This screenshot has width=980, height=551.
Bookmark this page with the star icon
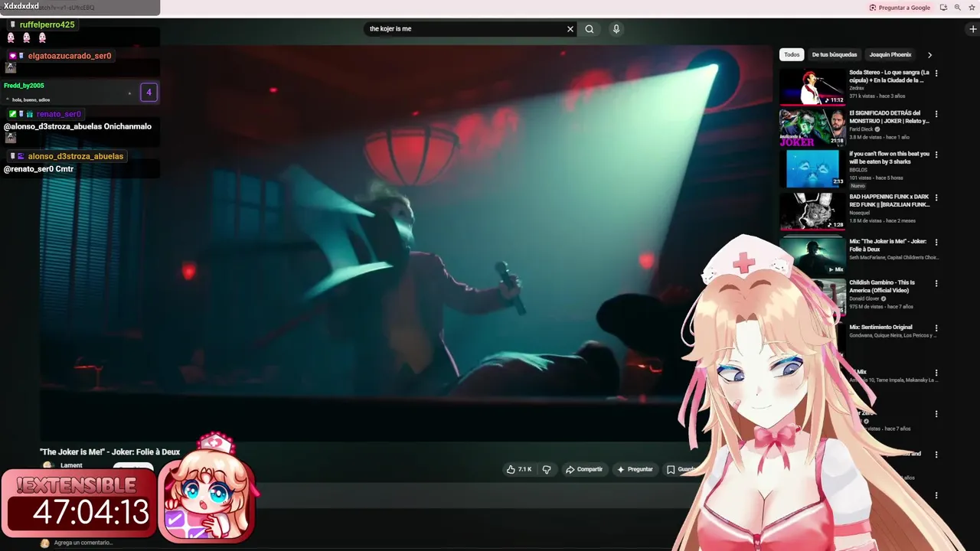click(x=971, y=8)
